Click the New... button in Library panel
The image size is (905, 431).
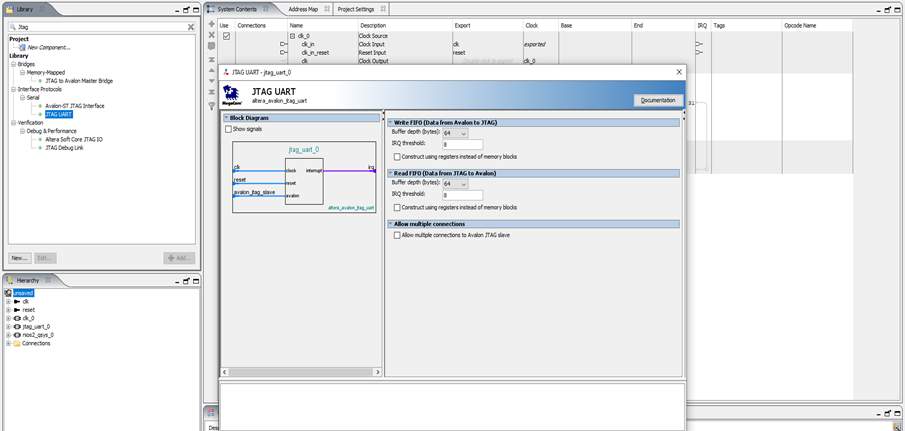coord(19,258)
